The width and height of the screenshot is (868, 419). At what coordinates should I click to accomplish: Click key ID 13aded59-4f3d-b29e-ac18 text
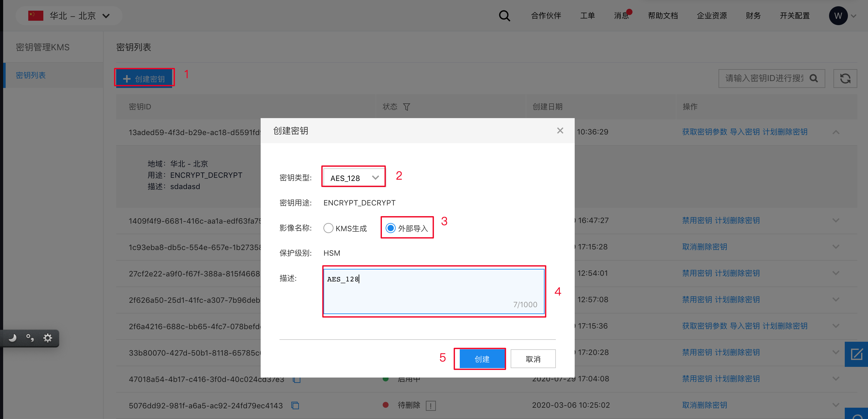point(194,132)
